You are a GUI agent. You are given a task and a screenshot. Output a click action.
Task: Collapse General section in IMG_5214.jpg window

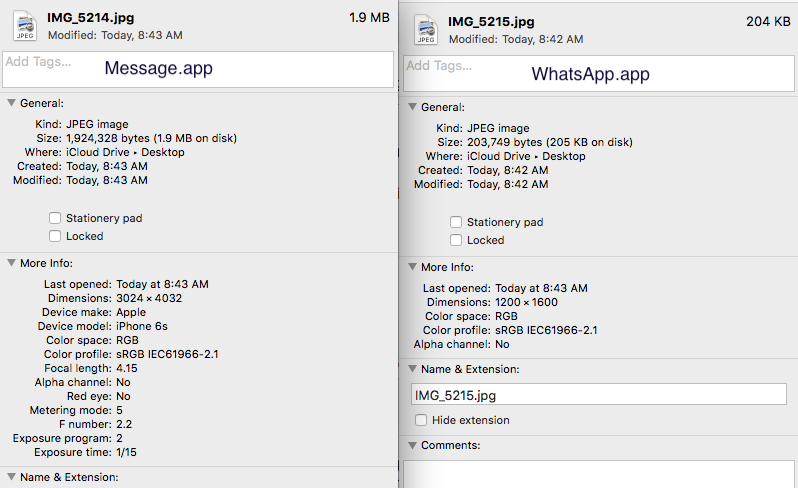pos(11,103)
